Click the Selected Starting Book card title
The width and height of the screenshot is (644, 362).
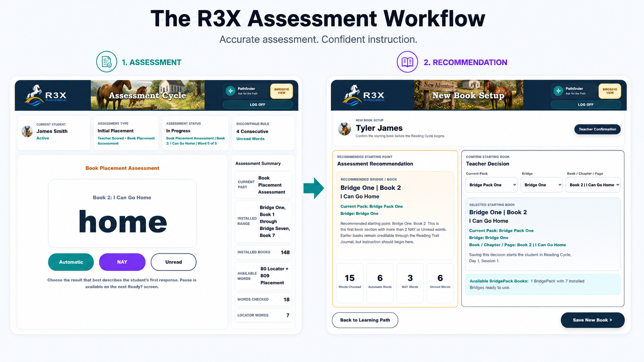[x=498, y=212]
